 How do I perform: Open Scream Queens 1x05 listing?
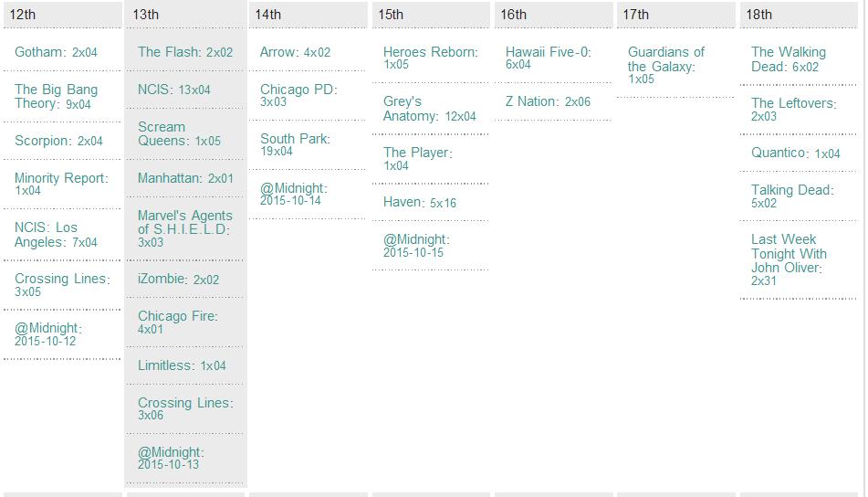180,133
